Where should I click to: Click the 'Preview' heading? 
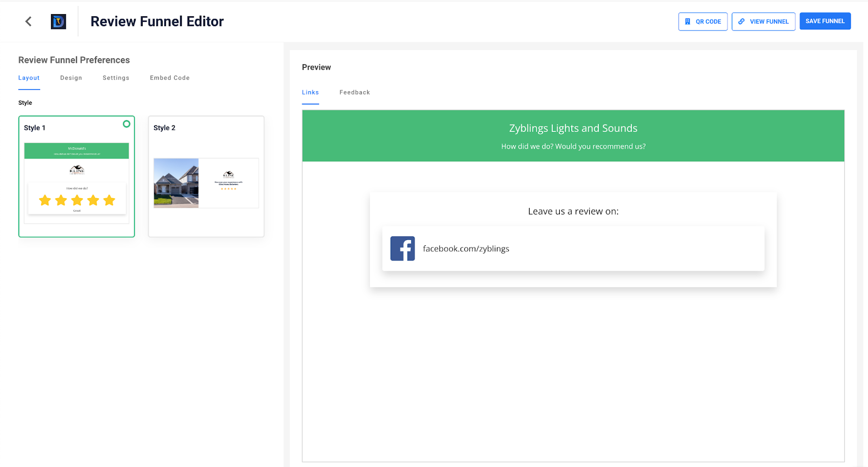click(x=316, y=67)
